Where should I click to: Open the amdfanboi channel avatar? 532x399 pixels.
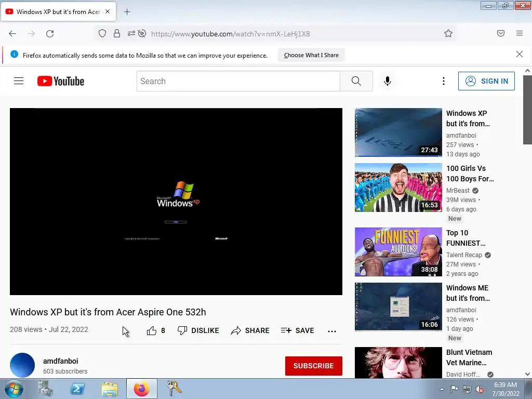(22, 365)
